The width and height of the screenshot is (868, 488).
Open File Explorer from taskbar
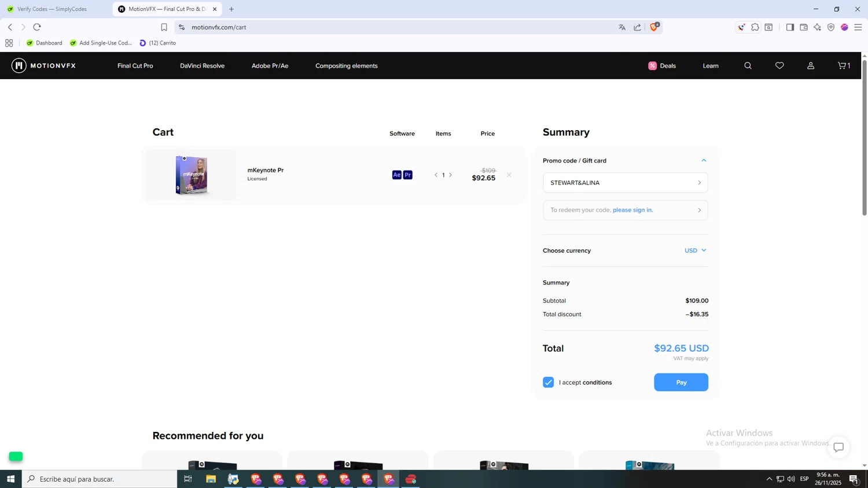pyautogui.click(x=211, y=479)
